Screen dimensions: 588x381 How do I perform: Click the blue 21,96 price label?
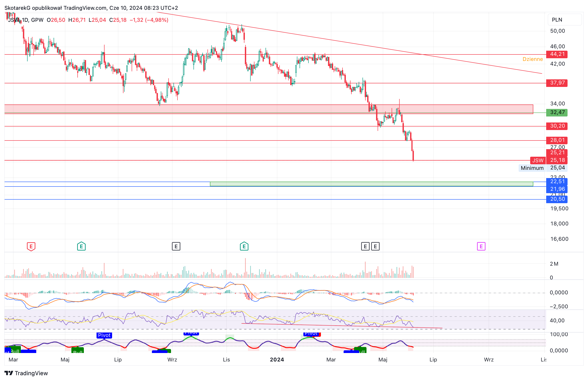[x=557, y=189]
